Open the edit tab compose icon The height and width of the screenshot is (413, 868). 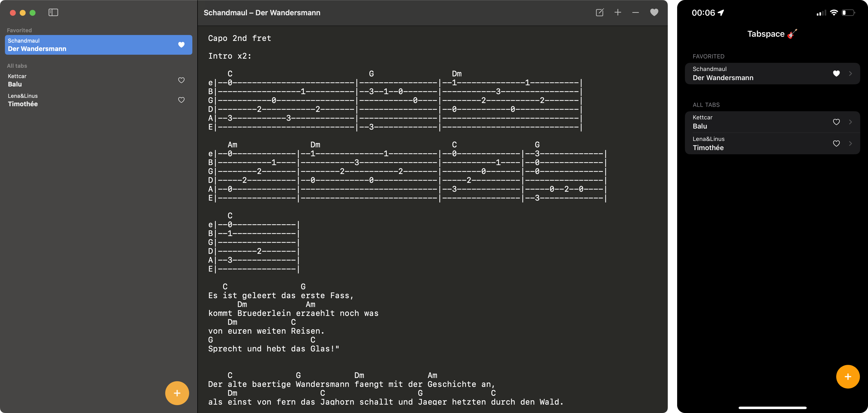click(x=599, y=13)
